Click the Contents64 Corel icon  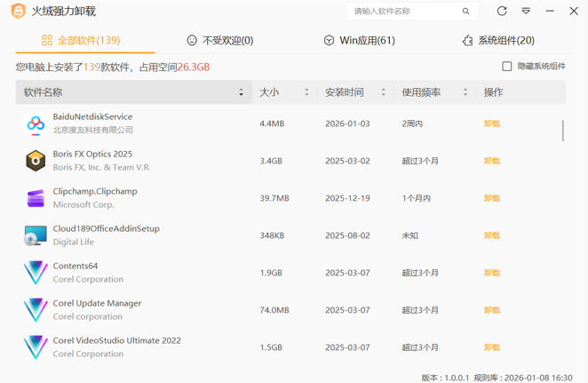pyautogui.click(x=36, y=273)
